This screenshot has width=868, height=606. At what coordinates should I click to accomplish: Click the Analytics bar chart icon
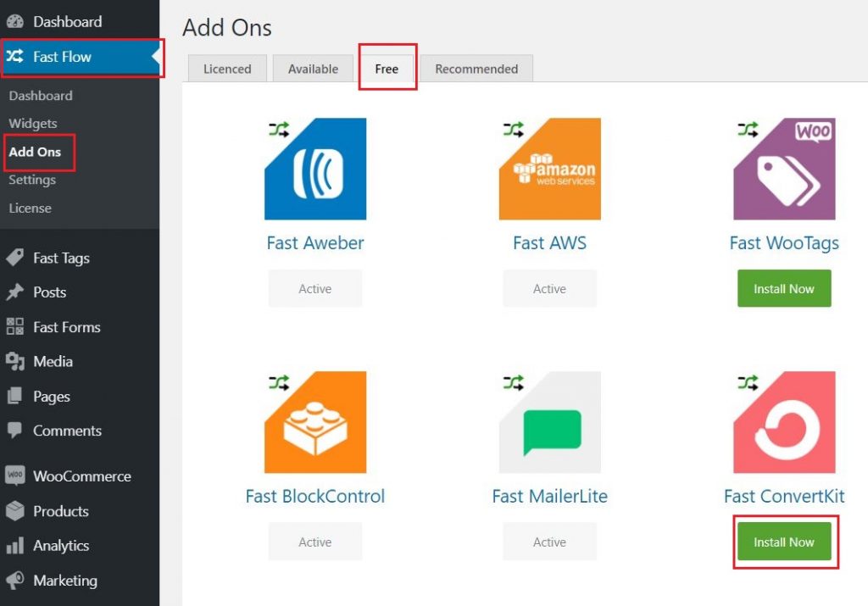[15, 545]
